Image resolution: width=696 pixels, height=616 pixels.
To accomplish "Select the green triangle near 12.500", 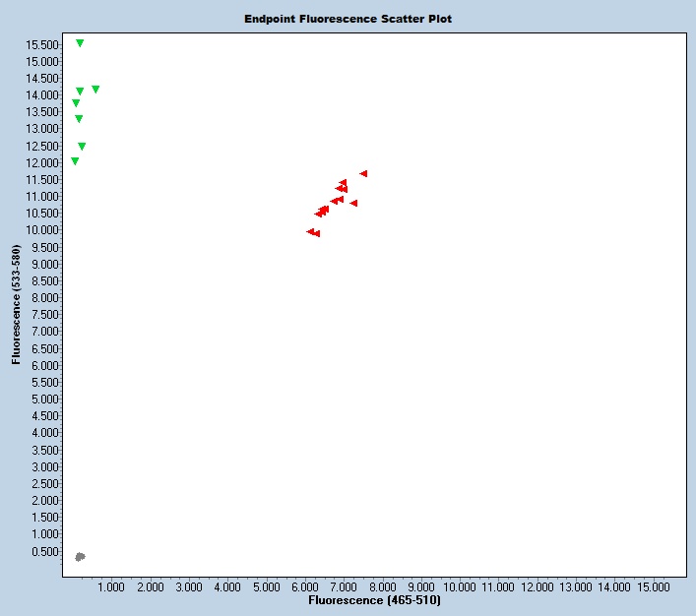I will click(82, 147).
